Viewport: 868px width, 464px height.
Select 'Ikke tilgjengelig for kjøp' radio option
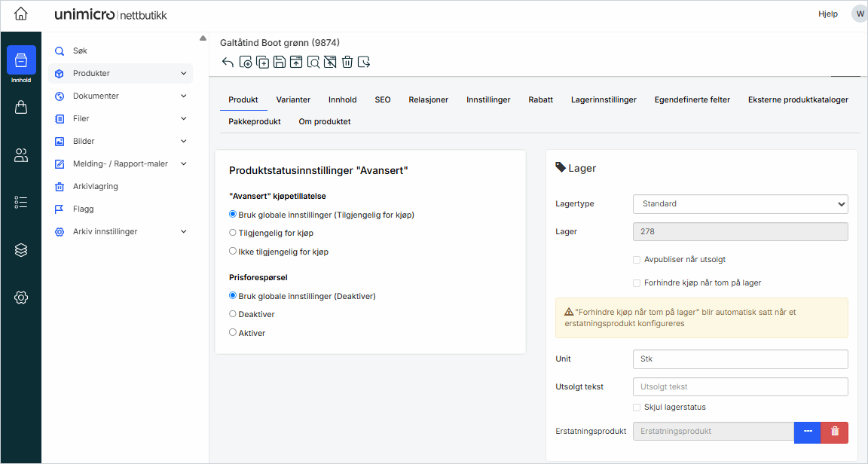point(233,252)
